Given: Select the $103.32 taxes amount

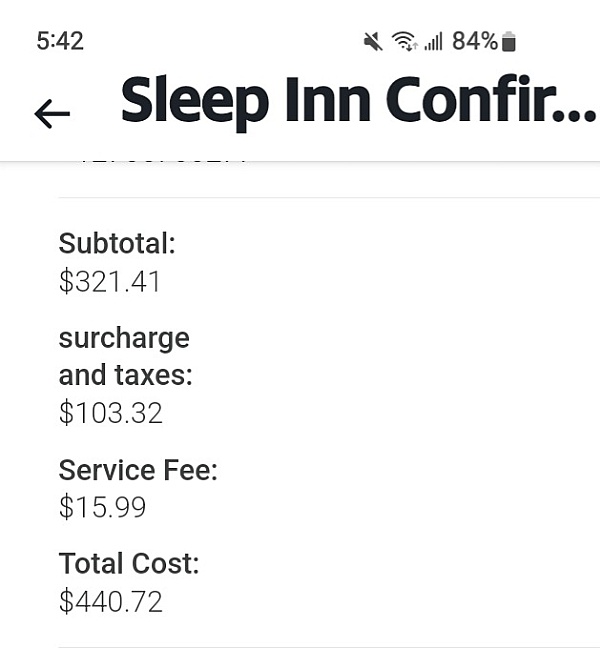Looking at the screenshot, I should tap(111, 413).
